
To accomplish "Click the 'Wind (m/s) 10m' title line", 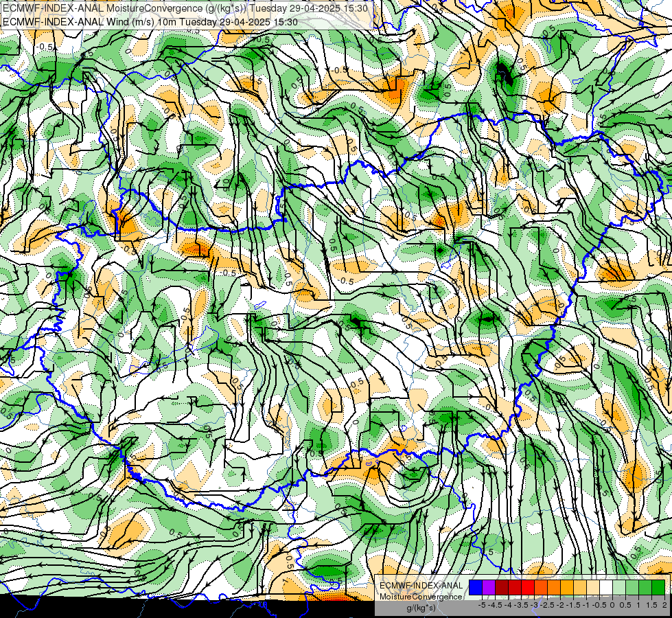I will click(150, 22).
